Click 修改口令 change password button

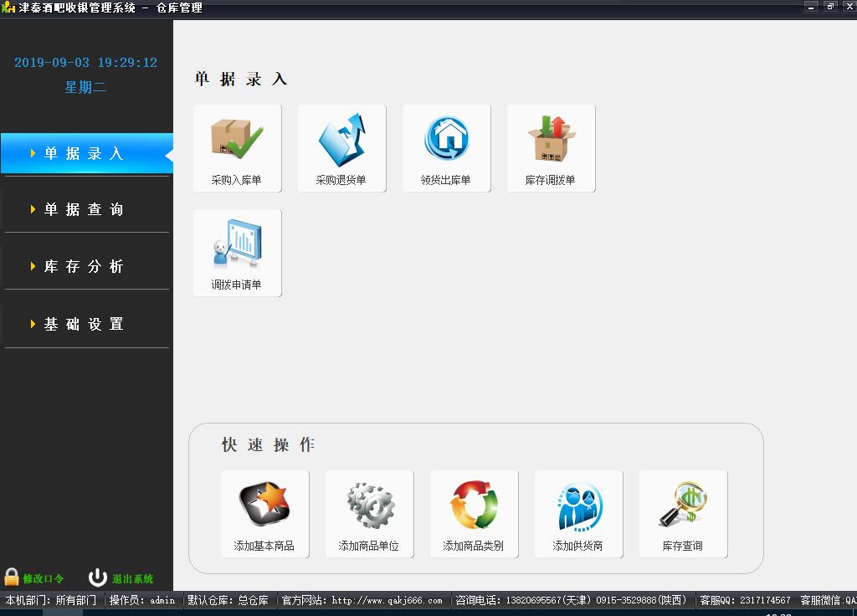[44, 578]
